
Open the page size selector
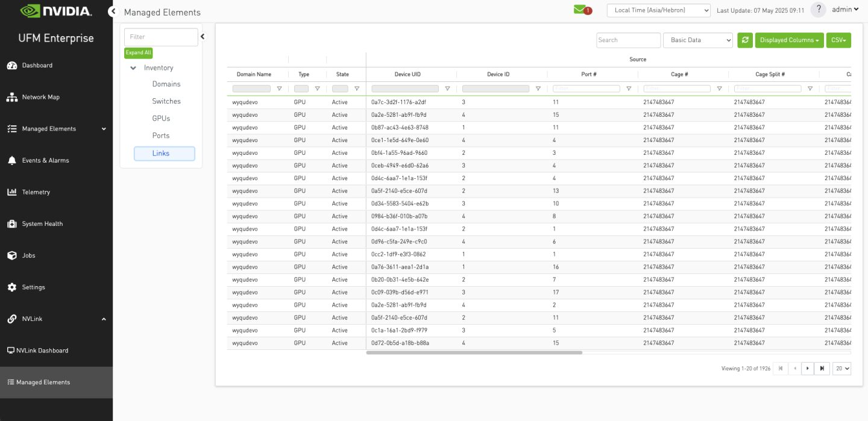pos(841,369)
